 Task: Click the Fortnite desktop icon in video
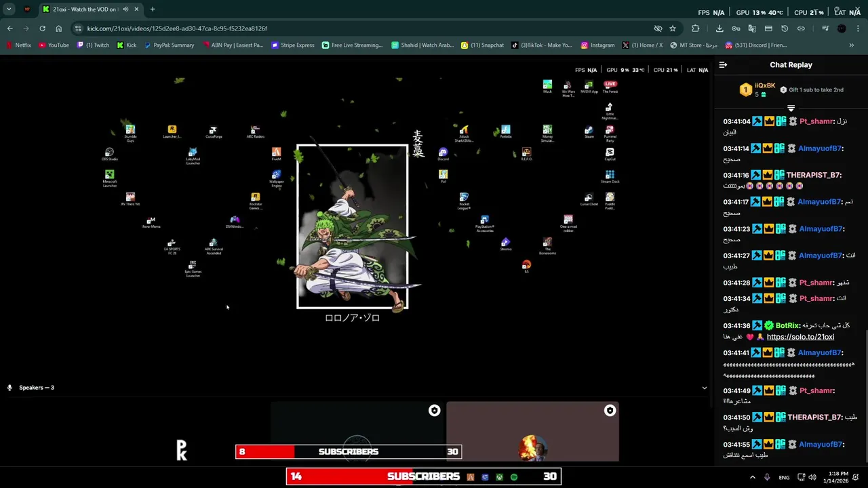[505, 131]
